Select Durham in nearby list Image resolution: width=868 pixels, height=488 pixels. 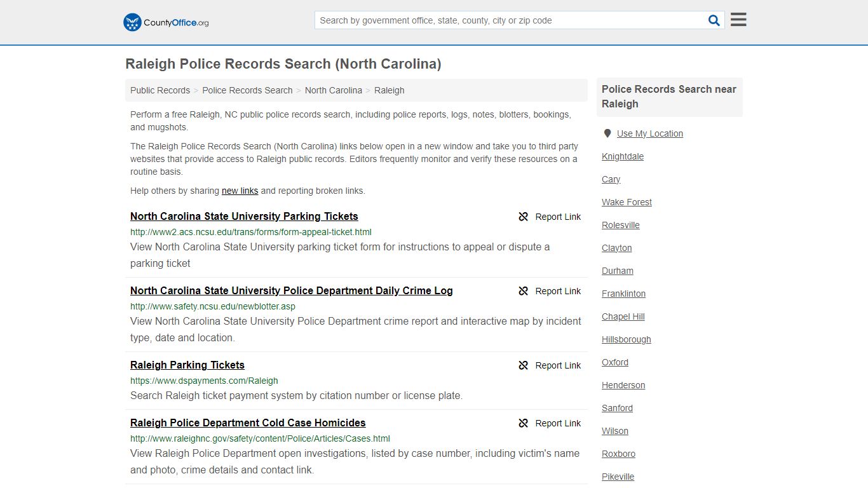tap(618, 271)
